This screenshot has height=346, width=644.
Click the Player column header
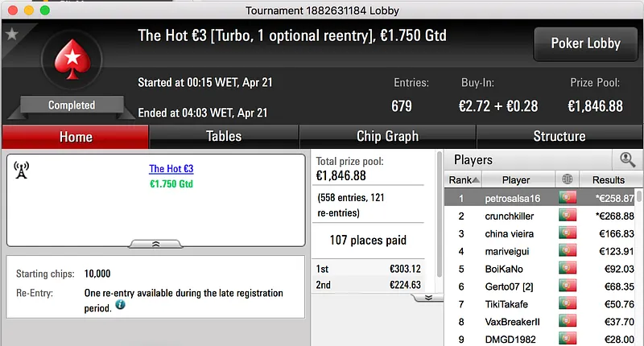(516, 179)
